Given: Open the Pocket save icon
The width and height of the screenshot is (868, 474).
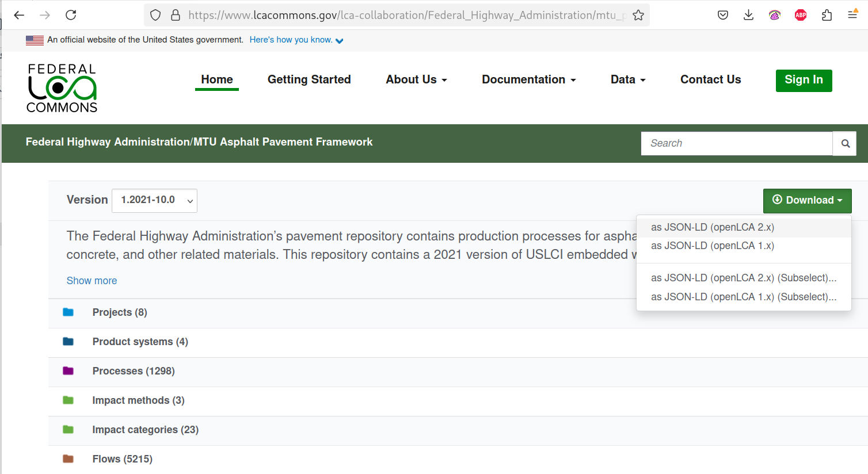Looking at the screenshot, I should [723, 15].
